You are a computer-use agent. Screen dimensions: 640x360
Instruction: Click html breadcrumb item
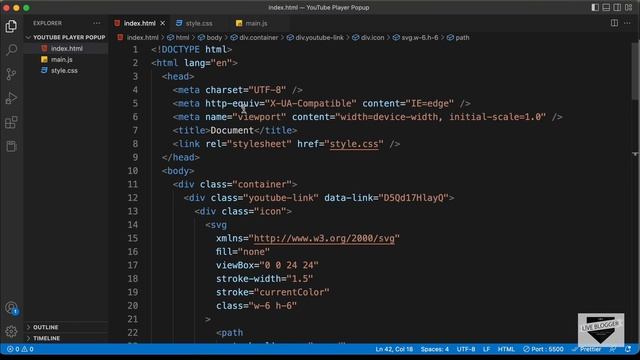coord(178,37)
